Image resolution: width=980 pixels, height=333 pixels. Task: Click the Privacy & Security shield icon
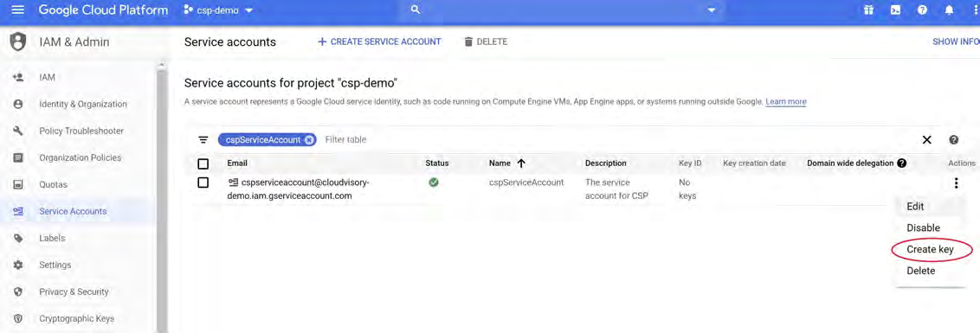pos(18,291)
